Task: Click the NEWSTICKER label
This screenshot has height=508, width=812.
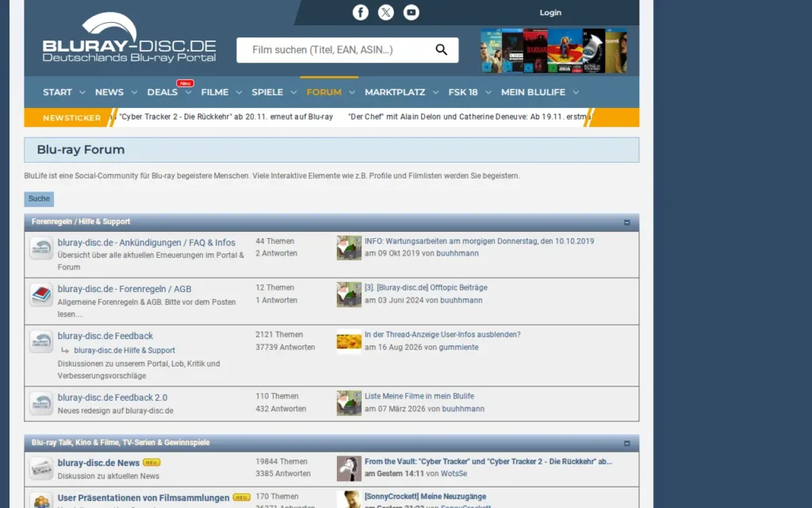Action: 72,117
